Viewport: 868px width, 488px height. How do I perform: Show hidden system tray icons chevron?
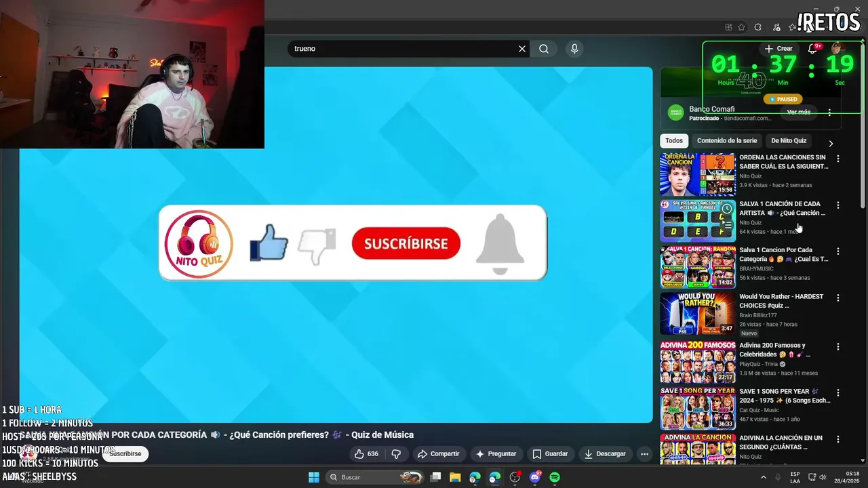tap(763, 477)
